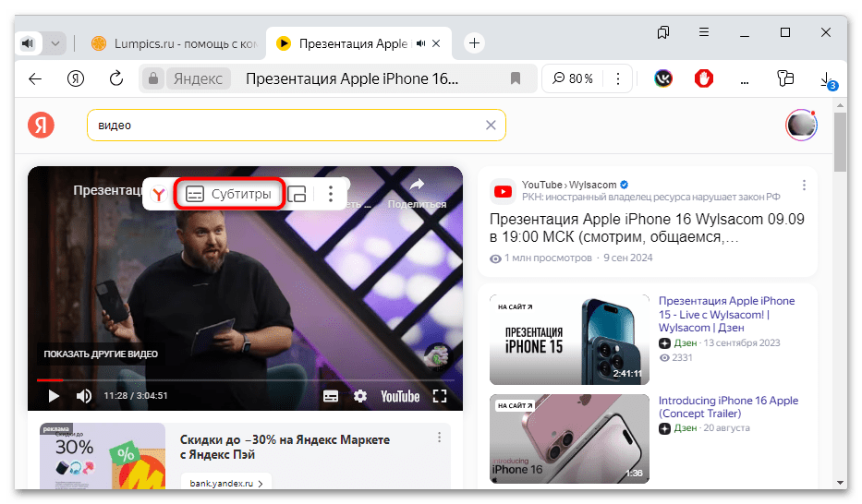862x504 pixels.
Task: Clear the search query text
Action: click(491, 126)
